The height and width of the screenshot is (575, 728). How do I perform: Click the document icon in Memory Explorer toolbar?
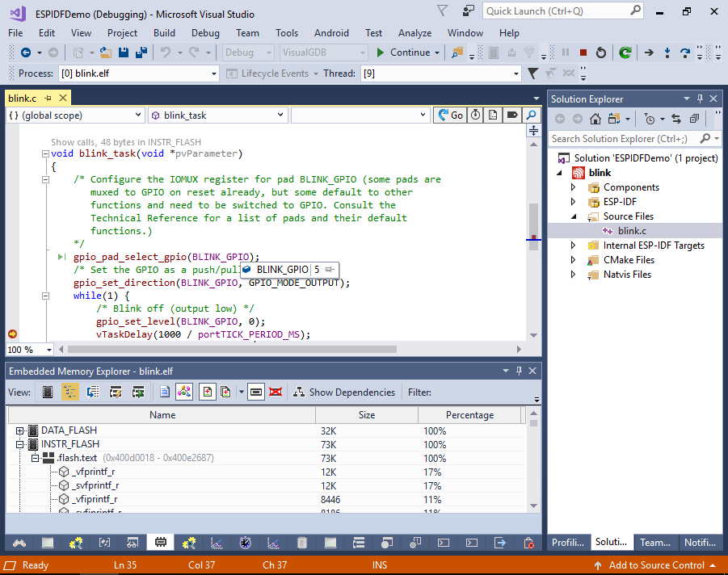pyautogui.click(x=164, y=392)
